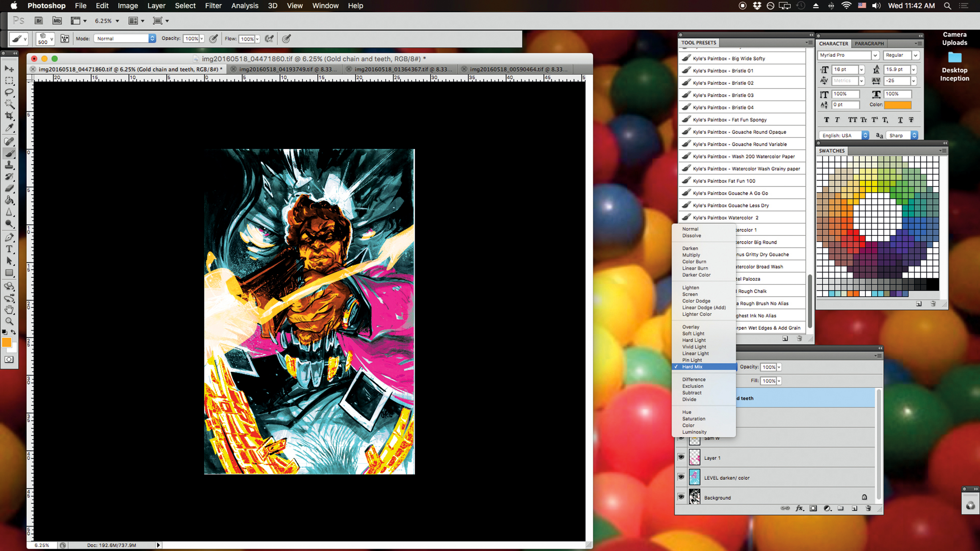
Task: Select the Spot Healing Brush tool
Action: coord(9,141)
